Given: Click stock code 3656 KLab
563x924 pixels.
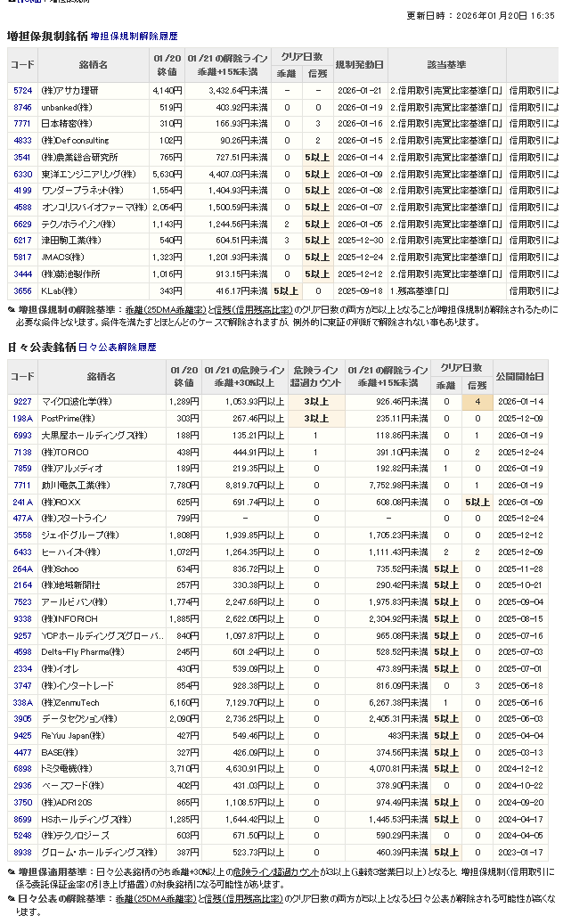Looking at the screenshot, I should coord(22,290).
